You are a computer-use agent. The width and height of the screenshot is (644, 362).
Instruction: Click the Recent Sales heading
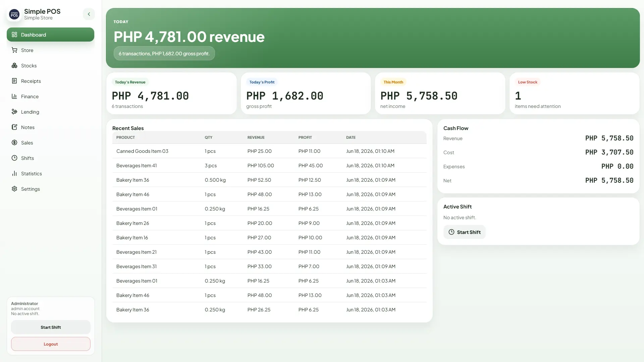[x=128, y=128]
